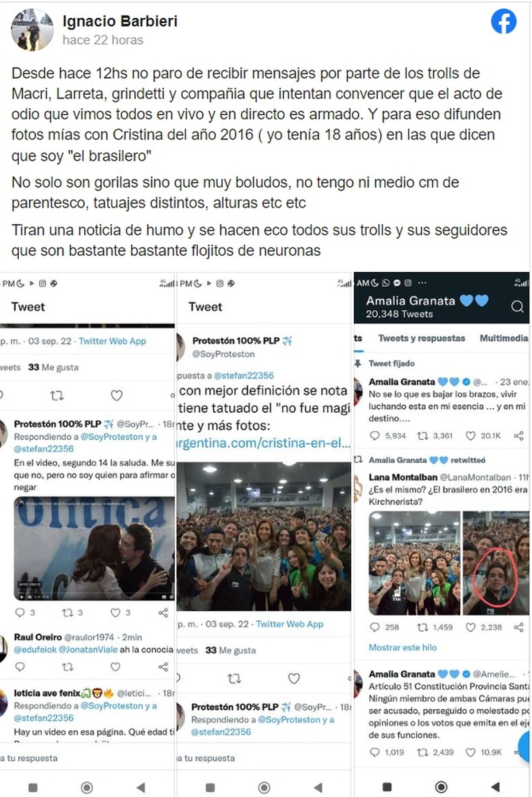Like the Amalia Granata pinned tweet
Image resolution: width=532 pixels, height=797 pixels.
click(x=470, y=436)
